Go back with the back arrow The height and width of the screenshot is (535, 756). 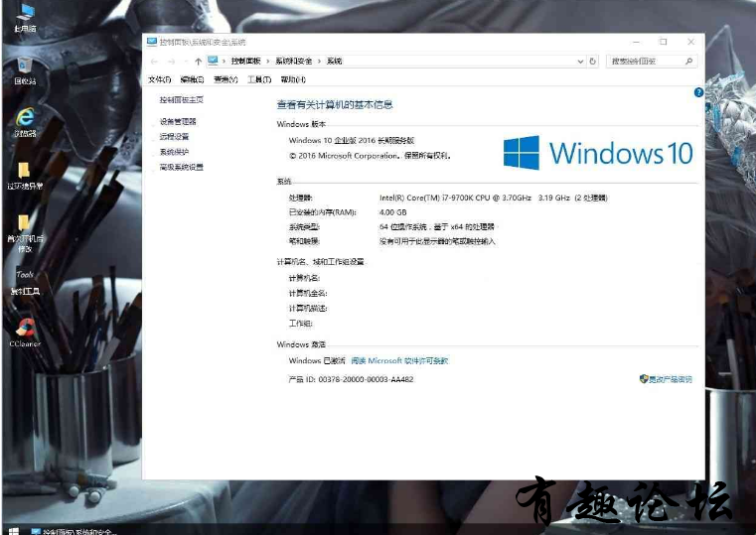[x=154, y=62]
